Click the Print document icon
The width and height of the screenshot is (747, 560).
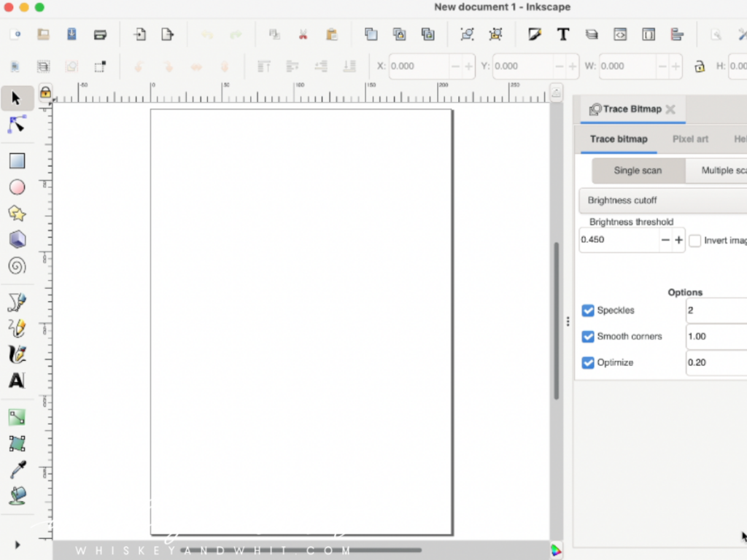pyautogui.click(x=100, y=34)
